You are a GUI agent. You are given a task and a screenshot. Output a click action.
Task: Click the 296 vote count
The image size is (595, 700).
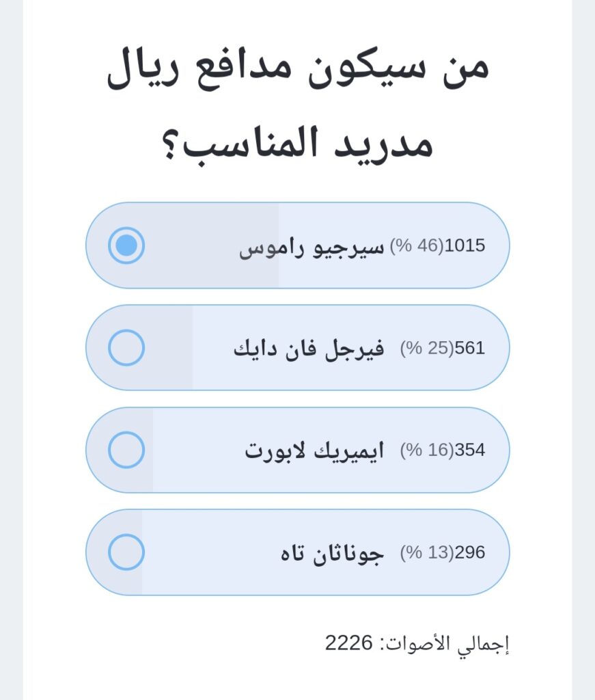click(469, 553)
